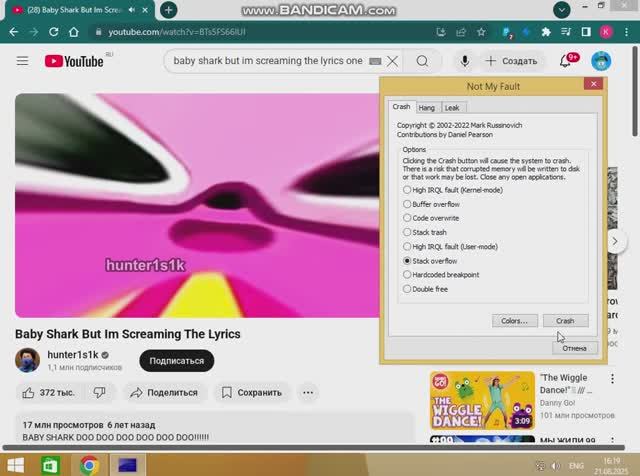Select High IRQL fault (Kernel-mode) option

(452, 190)
